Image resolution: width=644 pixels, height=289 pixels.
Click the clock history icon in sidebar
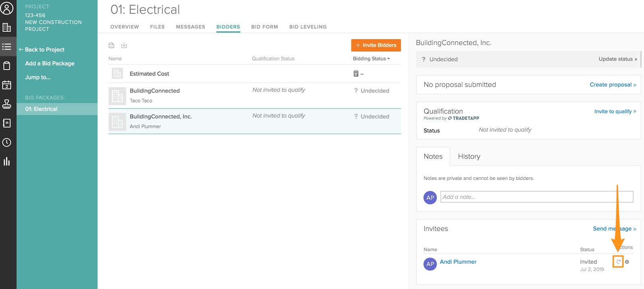tap(7, 142)
